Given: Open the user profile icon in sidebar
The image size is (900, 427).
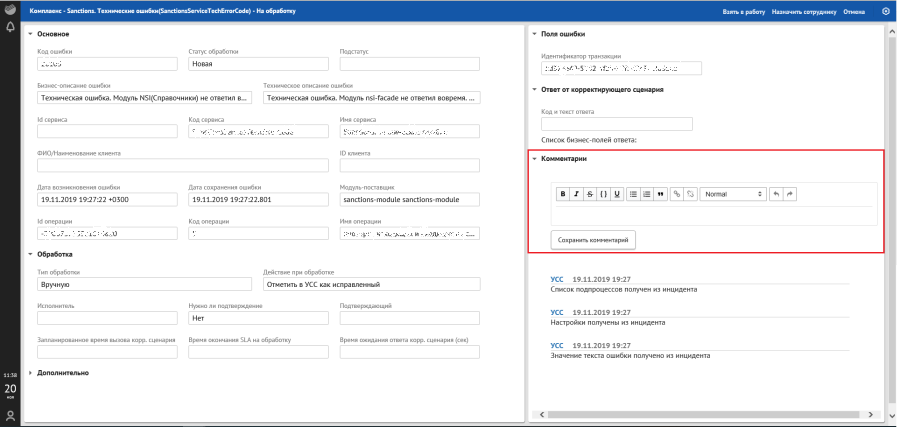Looking at the screenshot, I should coord(10,415).
